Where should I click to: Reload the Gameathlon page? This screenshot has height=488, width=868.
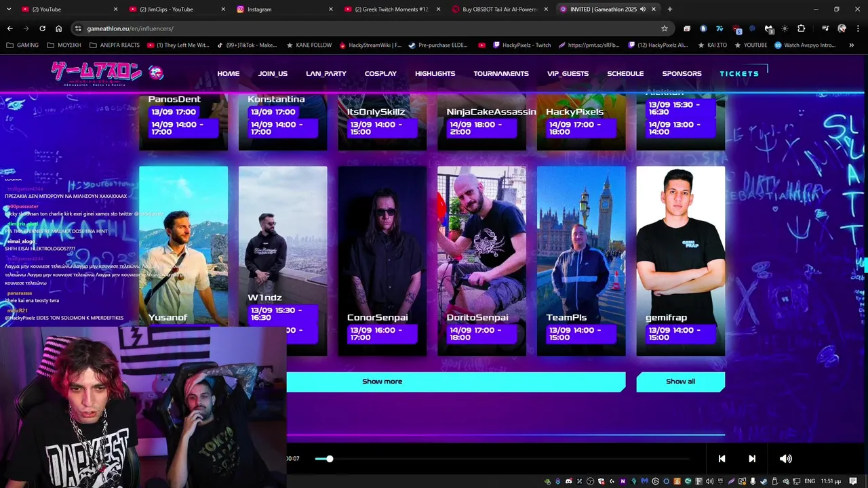tap(42, 28)
